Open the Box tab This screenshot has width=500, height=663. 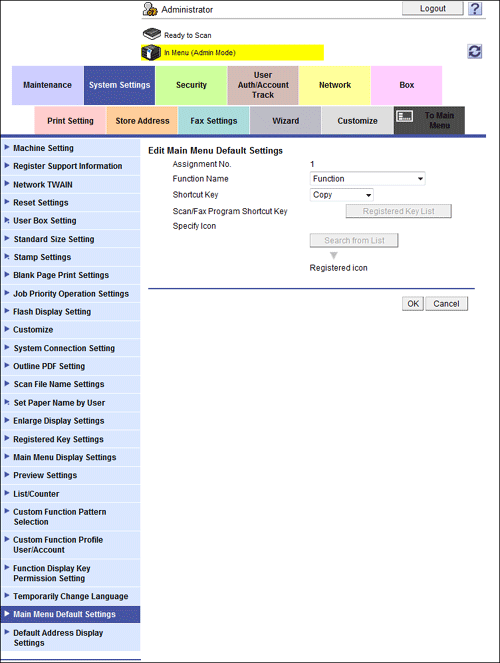tap(407, 85)
